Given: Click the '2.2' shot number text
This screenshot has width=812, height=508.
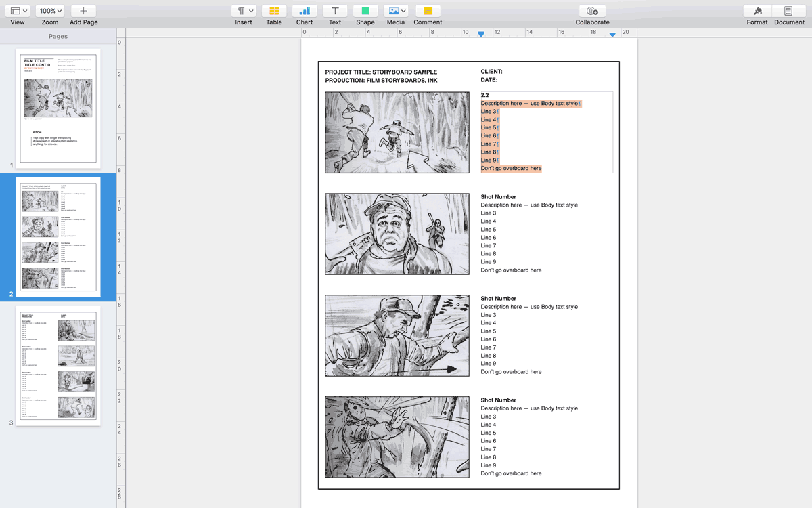Looking at the screenshot, I should (x=485, y=96).
